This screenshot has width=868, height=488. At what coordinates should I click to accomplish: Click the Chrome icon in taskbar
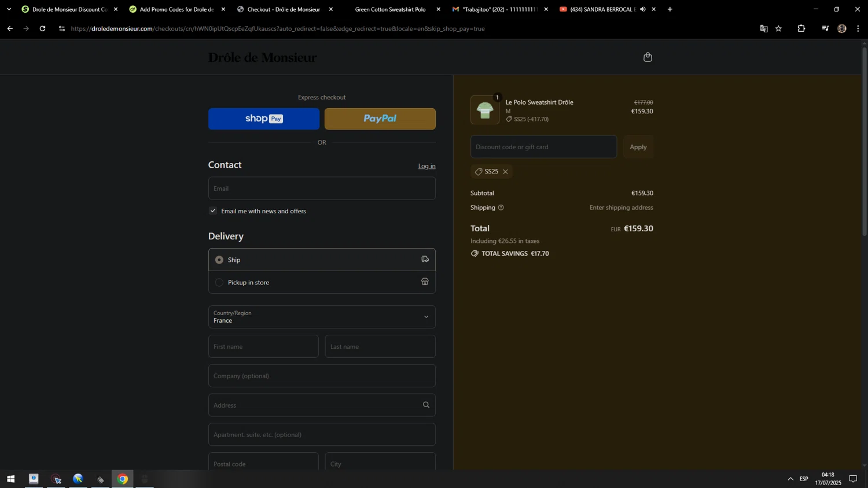(x=123, y=479)
